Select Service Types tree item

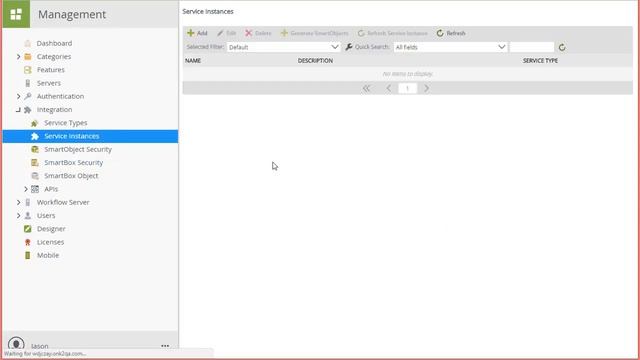66,123
